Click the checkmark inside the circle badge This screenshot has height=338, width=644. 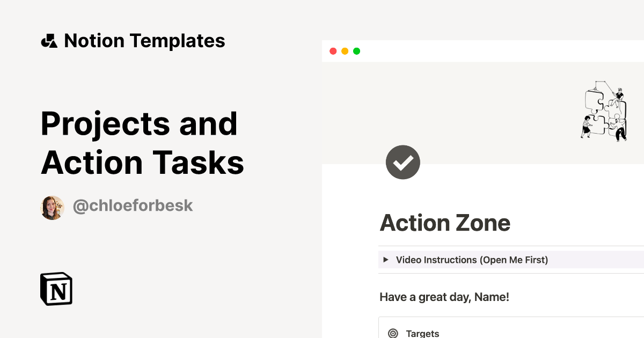403,162
